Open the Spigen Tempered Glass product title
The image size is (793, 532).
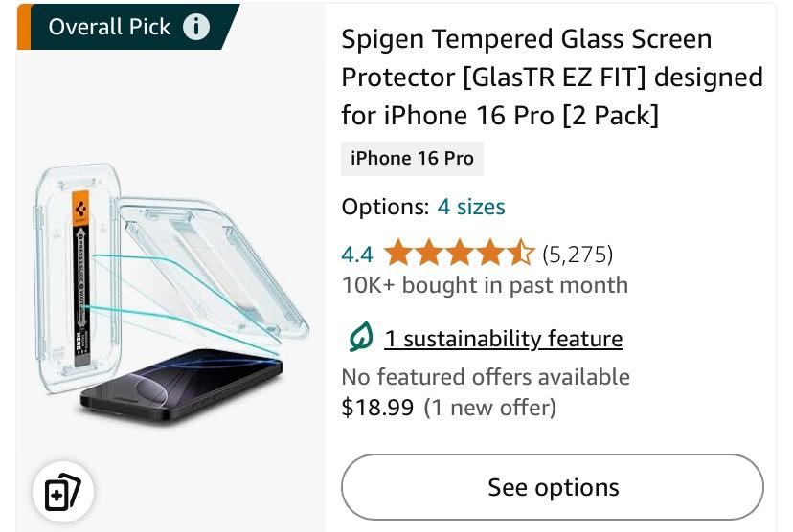552,78
